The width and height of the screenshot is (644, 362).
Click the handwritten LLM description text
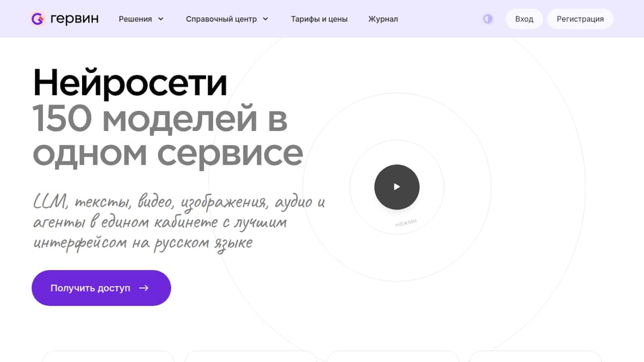point(179,222)
